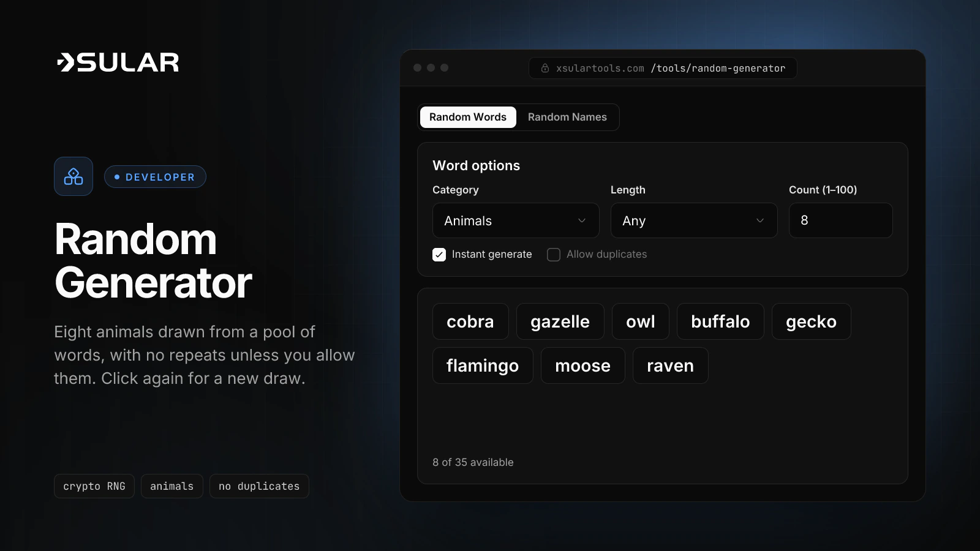Click the raven word chip

(x=670, y=365)
